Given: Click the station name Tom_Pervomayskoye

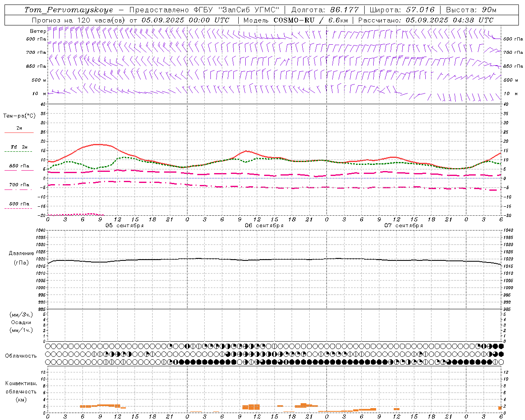Looking at the screenshot, I should [68, 10].
